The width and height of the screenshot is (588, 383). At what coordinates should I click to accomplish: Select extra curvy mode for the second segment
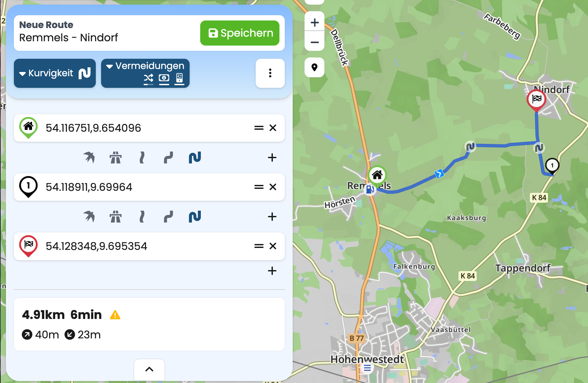195,217
